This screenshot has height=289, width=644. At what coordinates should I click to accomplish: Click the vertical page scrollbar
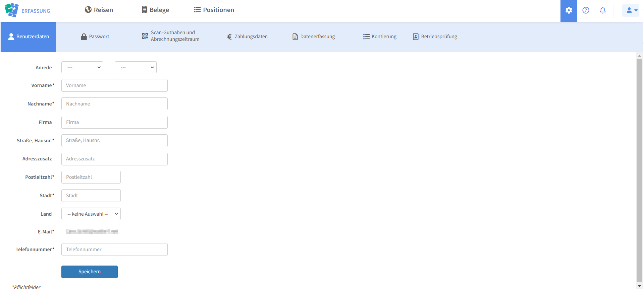(639, 167)
